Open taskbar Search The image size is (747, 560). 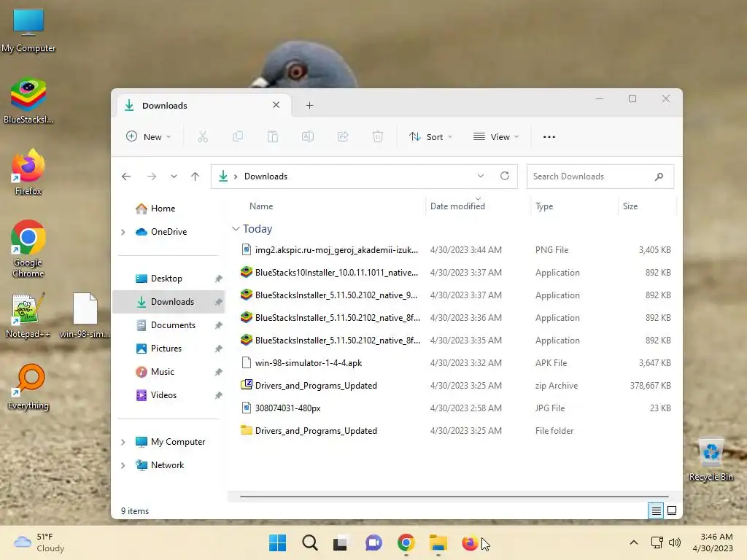coord(309,542)
